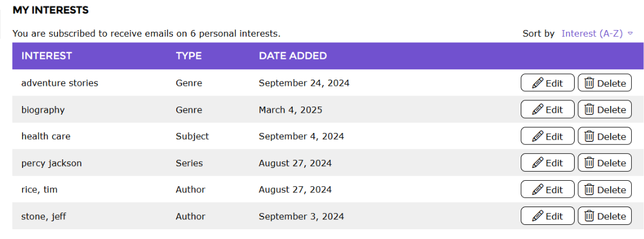Click trash icon for stone, jeff
Viewport: 644px width, 239px height.
click(589, 216)
